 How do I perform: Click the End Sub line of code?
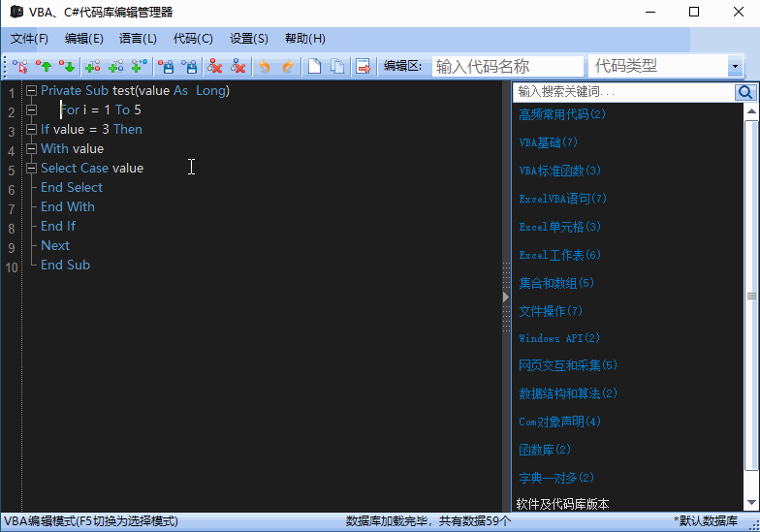(66, 266)
